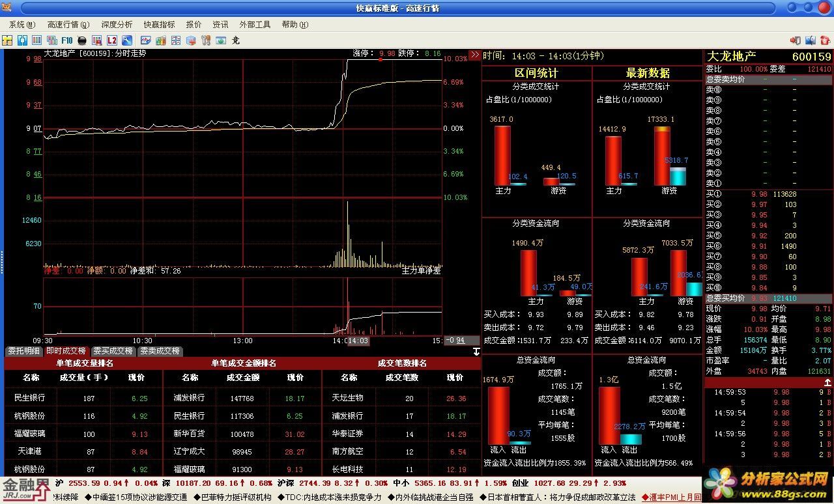Click the 成交笔数排名 table header
Viewport: 834px width, 504px height.
coord(402,363)
